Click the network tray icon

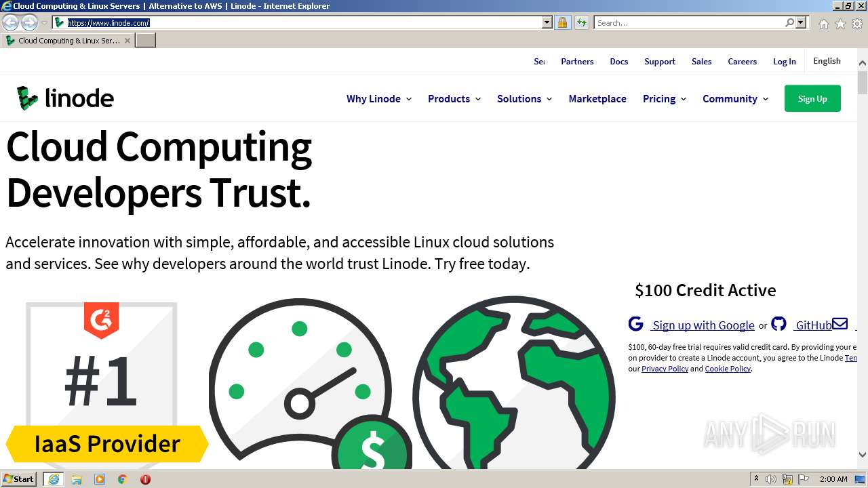(787, 479)
